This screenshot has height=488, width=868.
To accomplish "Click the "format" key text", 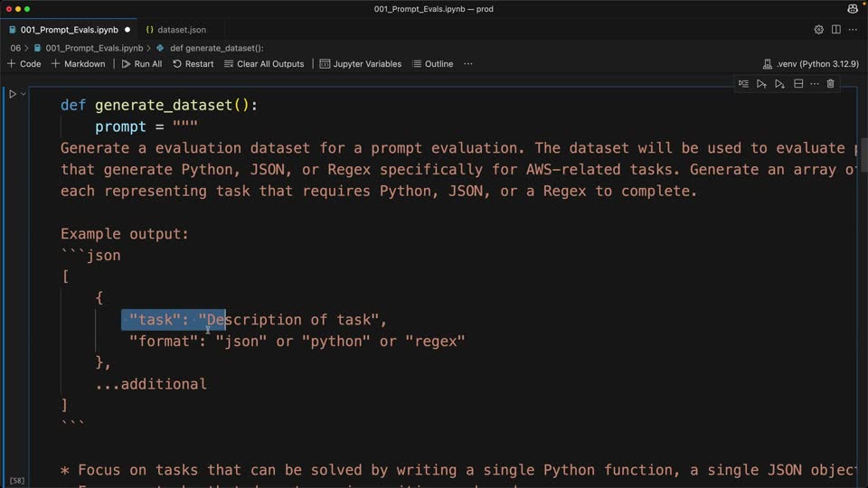I will click(x=164, y=342).
